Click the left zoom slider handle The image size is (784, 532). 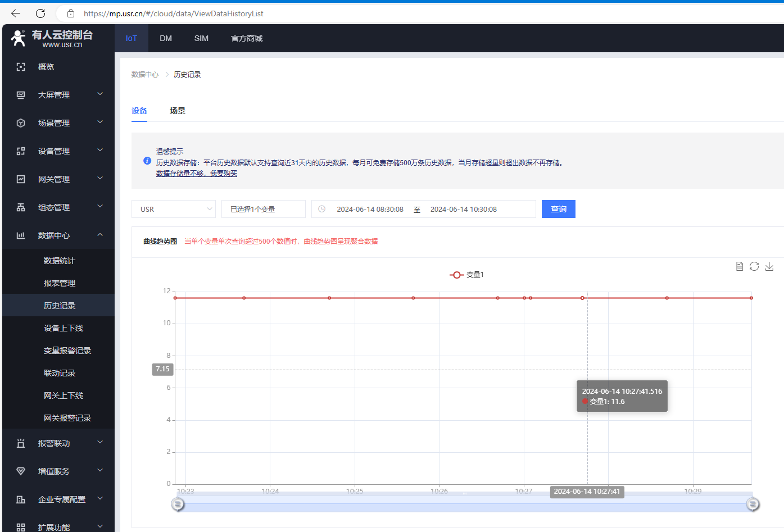point(178,504)
